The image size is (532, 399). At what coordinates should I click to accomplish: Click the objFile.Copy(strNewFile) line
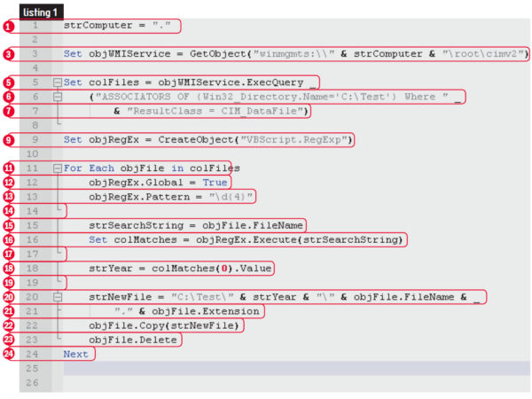[165, 325]
